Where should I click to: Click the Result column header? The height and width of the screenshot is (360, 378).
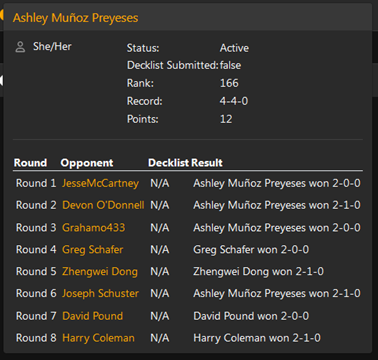(x=207, y=163)
